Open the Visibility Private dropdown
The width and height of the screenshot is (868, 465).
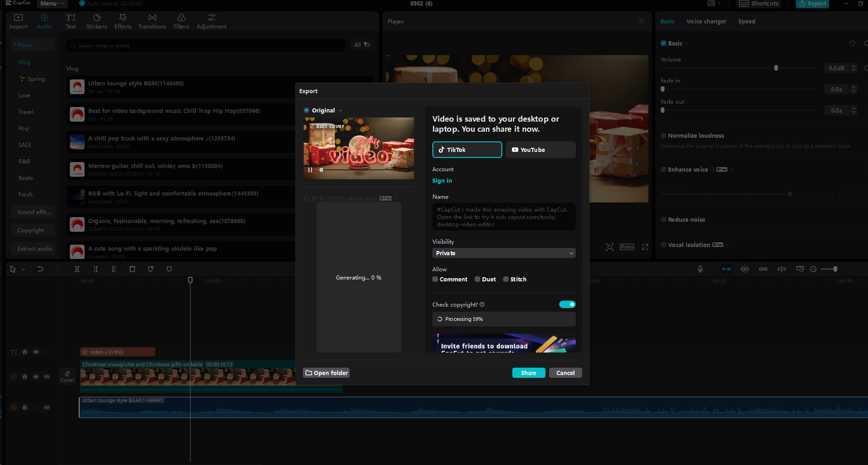[504, 253]
